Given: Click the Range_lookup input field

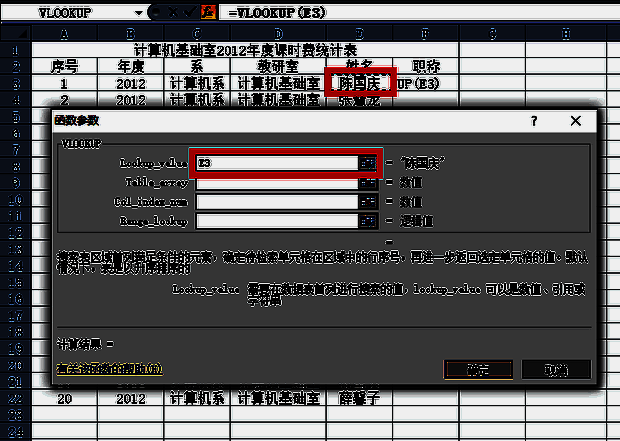Looking at the screenshot, I should [x=276, y=220].
